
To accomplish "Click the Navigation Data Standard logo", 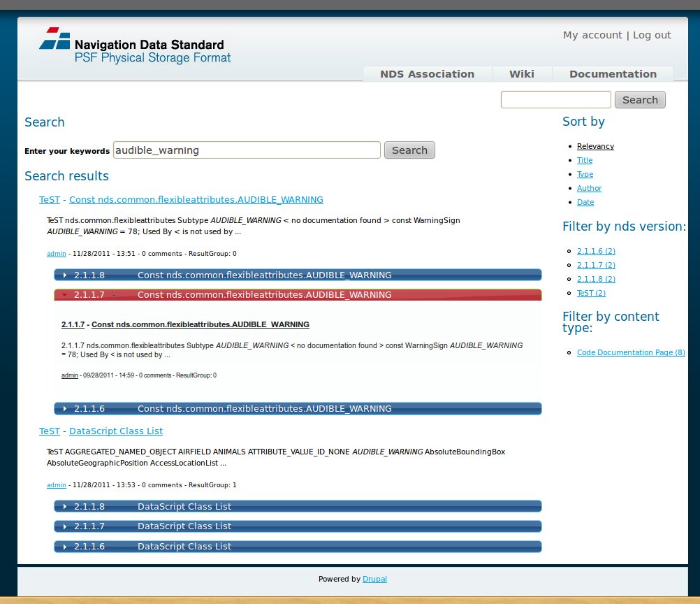I will point(134,46).
